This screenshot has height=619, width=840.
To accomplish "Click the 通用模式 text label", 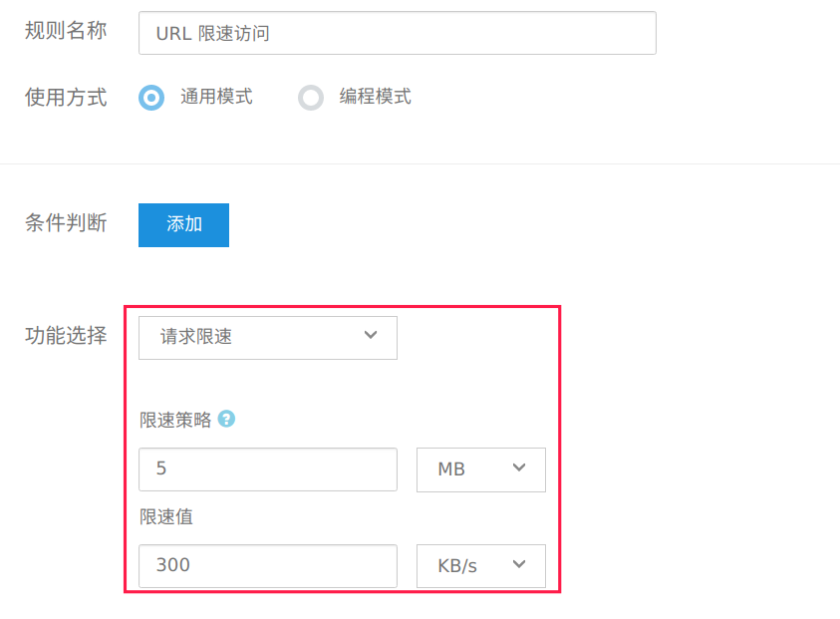I will coord(216,97).
